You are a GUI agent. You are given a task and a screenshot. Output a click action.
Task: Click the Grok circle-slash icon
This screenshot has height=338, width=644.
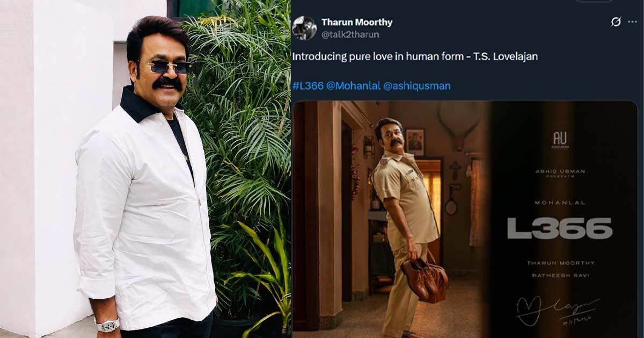[x=616, y=22]
